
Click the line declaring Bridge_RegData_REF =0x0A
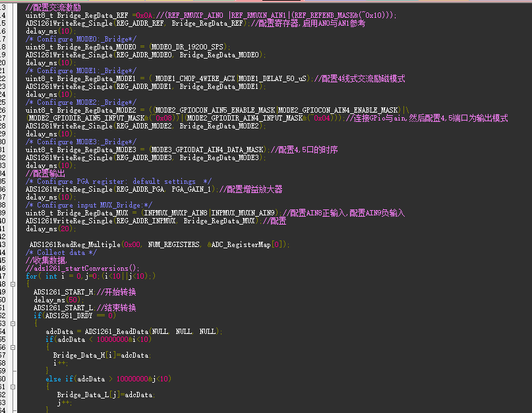(x=211, y=15)
